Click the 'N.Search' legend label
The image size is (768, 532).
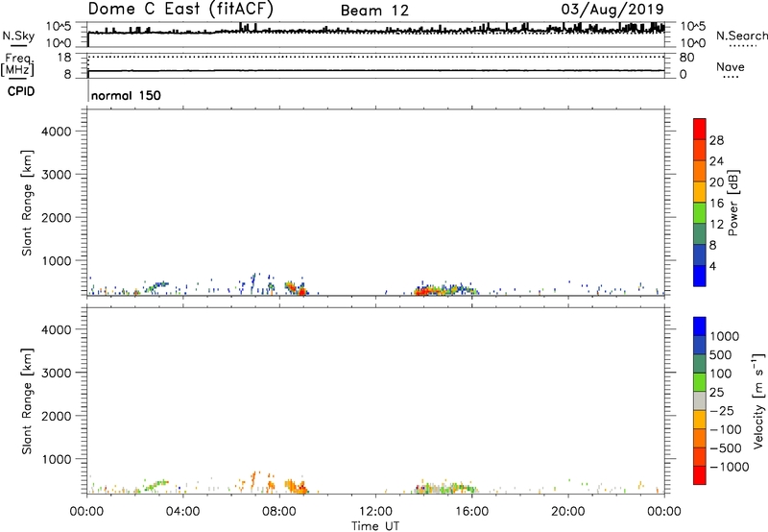pyautogui.click(x=741, y=36)
